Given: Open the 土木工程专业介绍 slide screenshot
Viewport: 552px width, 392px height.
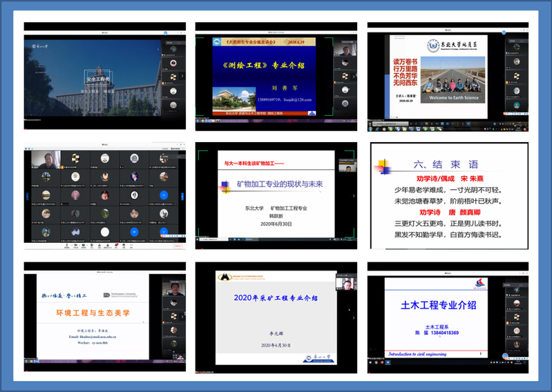Looking at the screenshot, I should 448,317.
